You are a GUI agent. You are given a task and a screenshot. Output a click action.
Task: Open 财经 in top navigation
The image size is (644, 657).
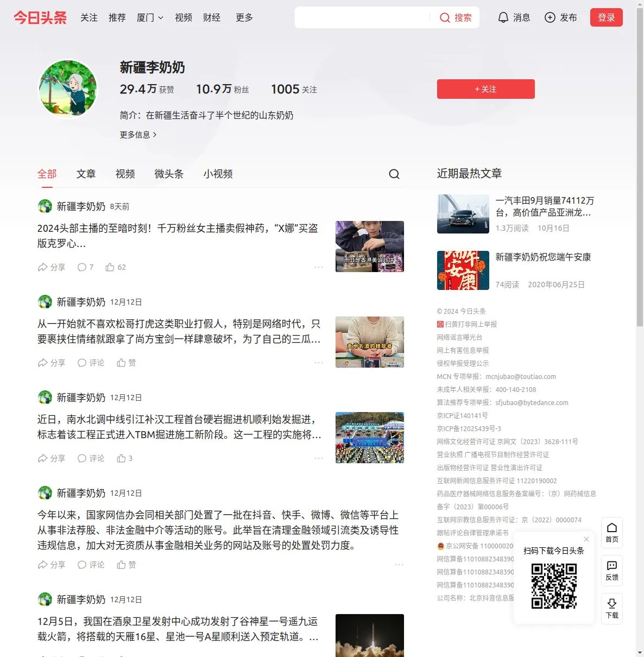pos(212,17)
